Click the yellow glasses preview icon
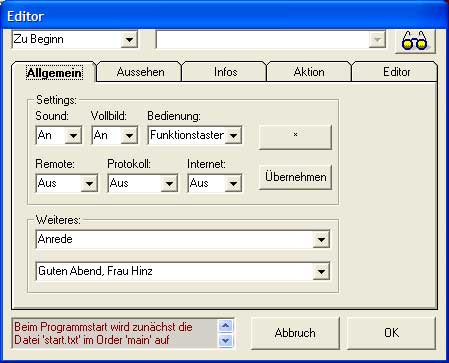 [x=415, y=41]
